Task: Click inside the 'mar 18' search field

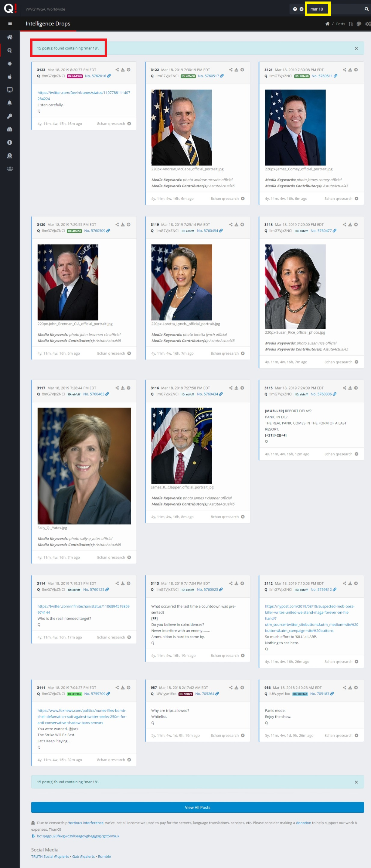Action: point(334,9)
